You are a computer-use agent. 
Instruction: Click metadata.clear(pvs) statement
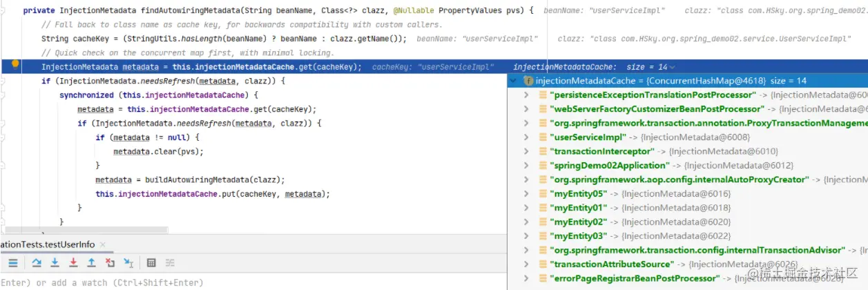[159, 151]
